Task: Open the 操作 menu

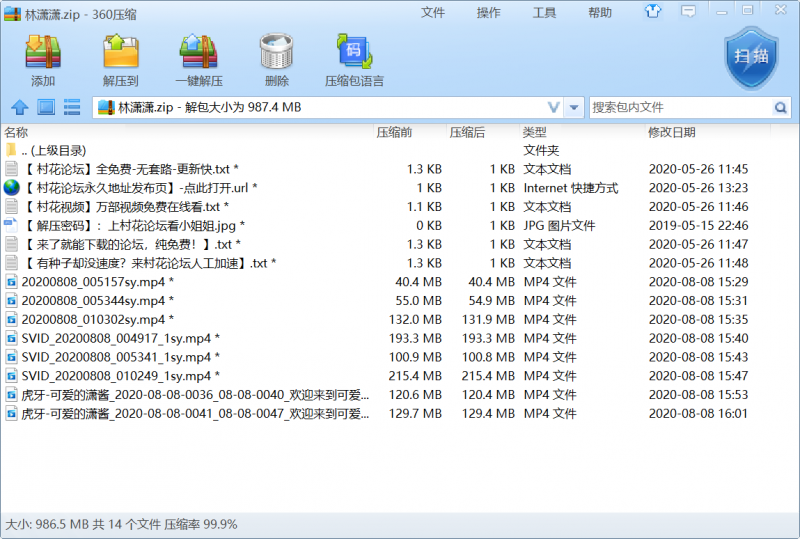Action: (x=489, y=13)
